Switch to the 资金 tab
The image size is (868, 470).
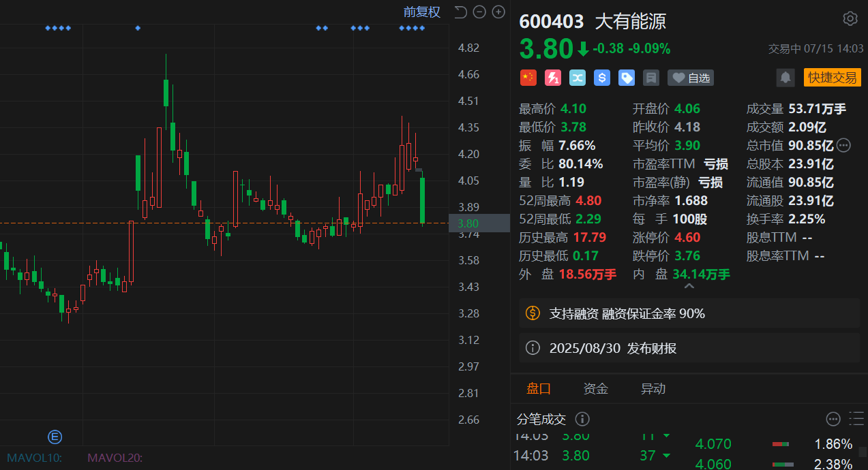(x=596, y=389)
